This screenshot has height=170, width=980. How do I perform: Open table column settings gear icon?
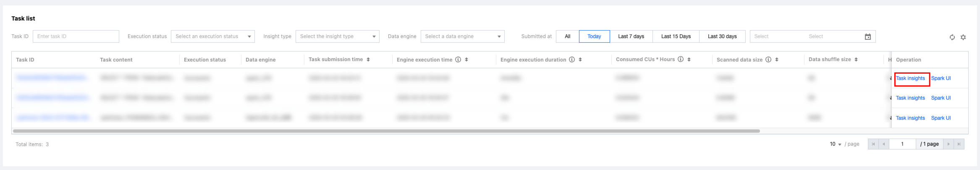coord(963,37)
